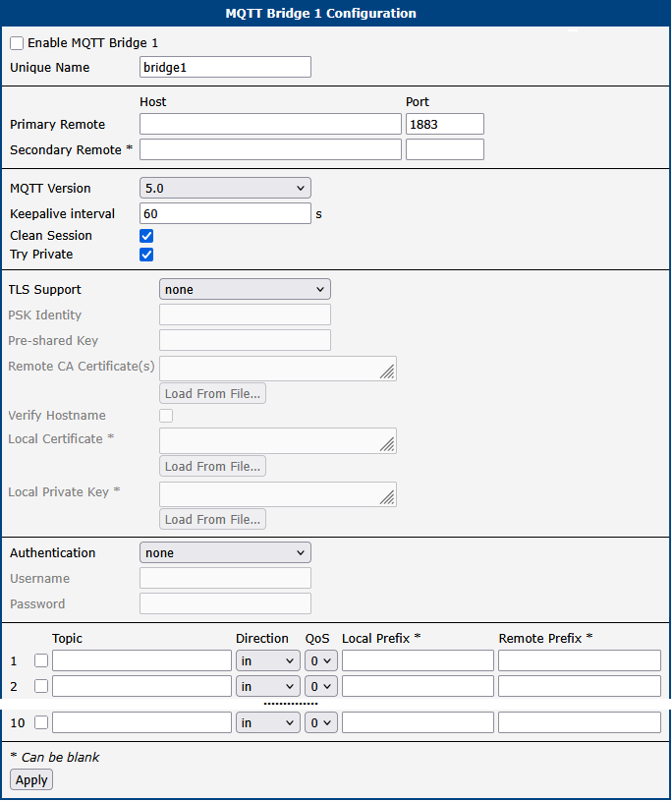Click the Remote CA Certificate(s) resize handle
This screenshot has height=801, width=672.
(387, 372)
